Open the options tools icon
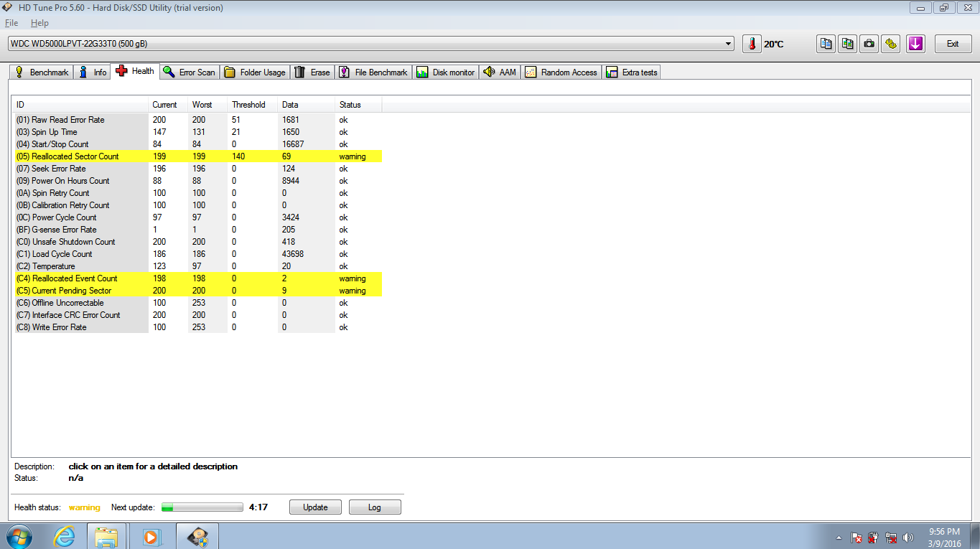 891,44
